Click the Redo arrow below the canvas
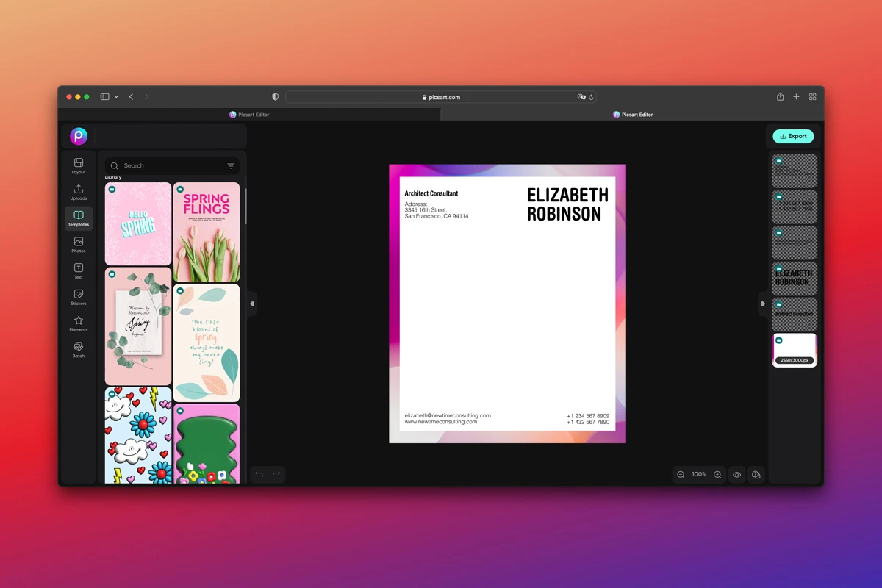The width and height of the screenshot is (882, 588). coord(275,475)
